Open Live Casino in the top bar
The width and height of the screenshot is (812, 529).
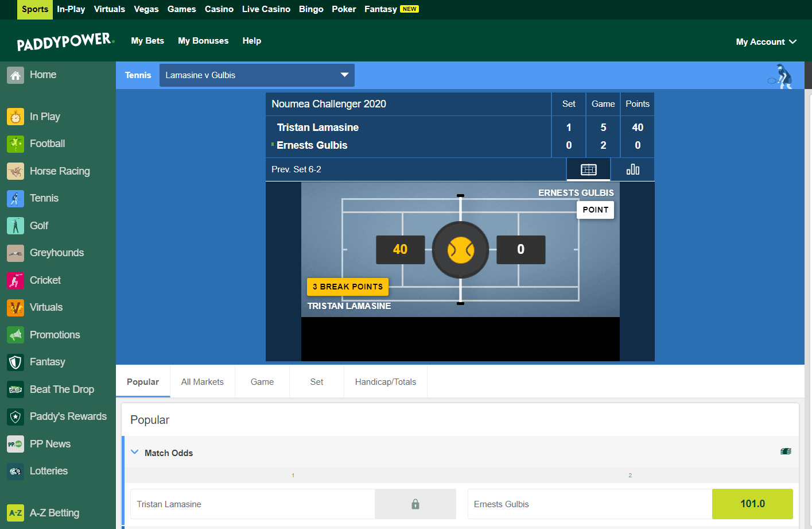[266, 9]
